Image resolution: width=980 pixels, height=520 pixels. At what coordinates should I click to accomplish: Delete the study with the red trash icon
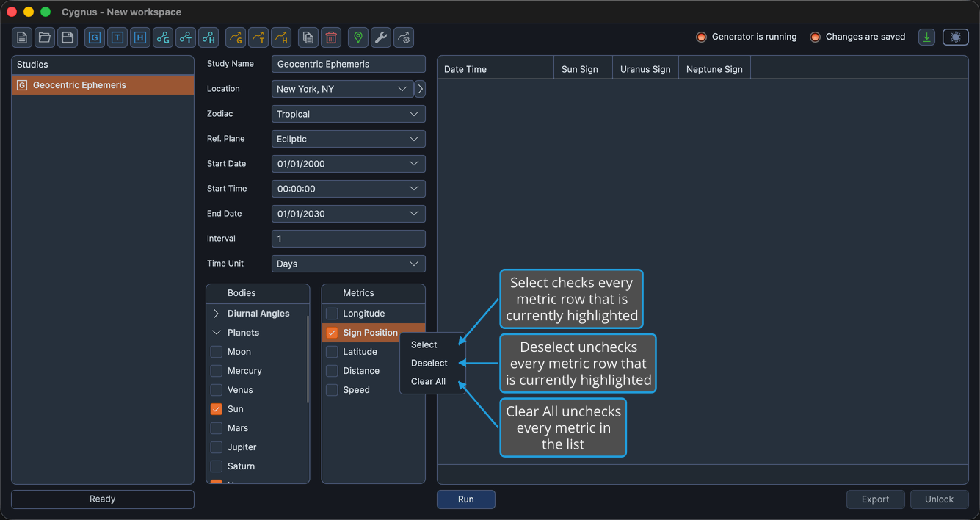(x=331, y=37)
